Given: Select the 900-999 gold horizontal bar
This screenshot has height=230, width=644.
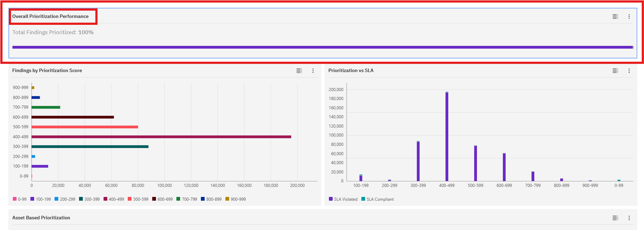Looking at the screenshot, I should pyautogui.click(x=33, y=88).
